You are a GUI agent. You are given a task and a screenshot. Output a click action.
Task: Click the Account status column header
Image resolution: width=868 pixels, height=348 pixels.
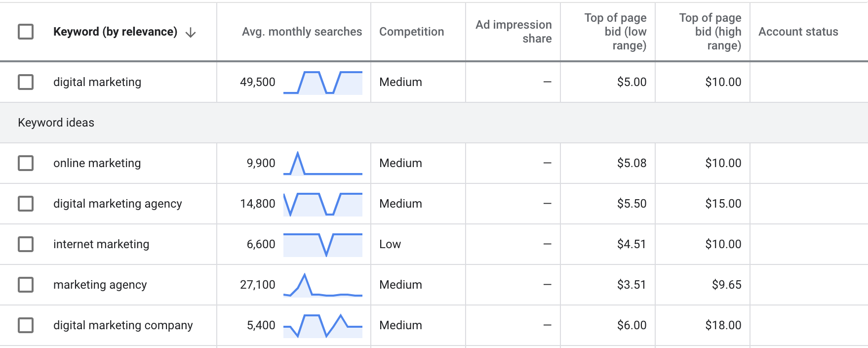pos(798,32)
